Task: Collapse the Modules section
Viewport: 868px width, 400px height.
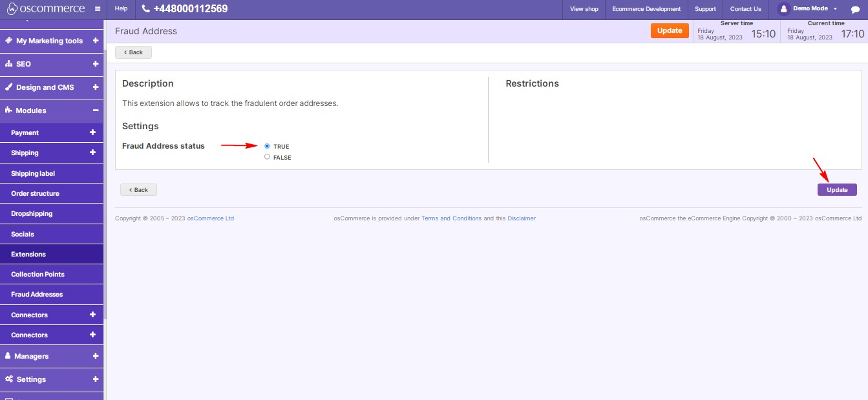Action: coord(96,111)
